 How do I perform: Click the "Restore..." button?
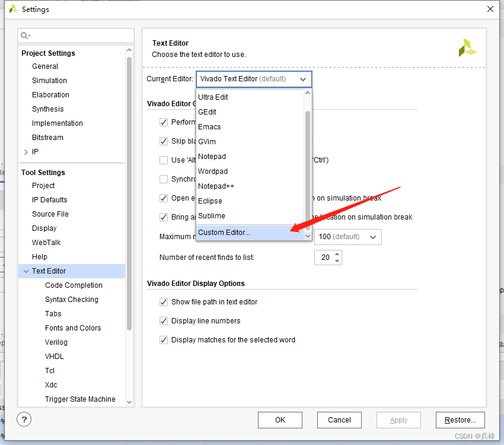(460, 419)
